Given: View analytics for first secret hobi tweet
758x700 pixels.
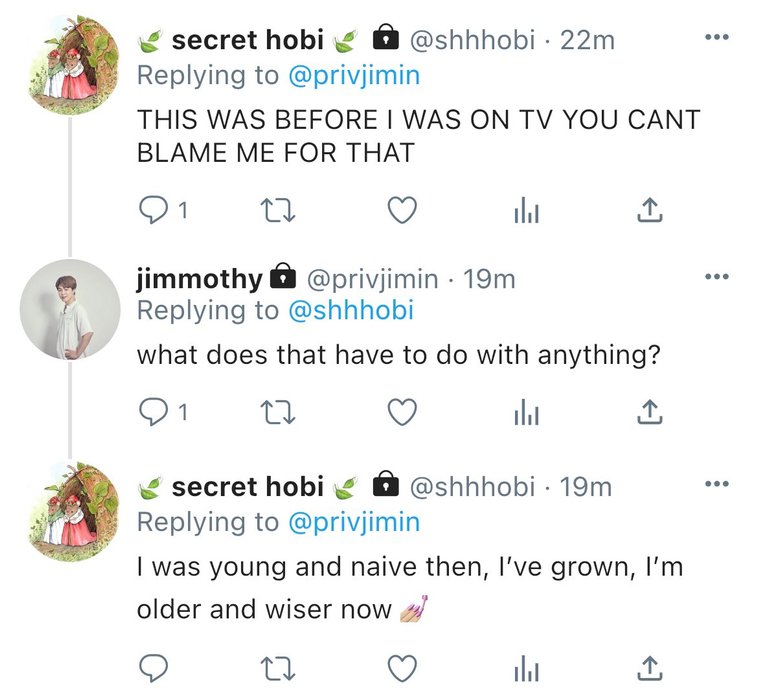Looking at the screenshot, I should click(526, 209).
